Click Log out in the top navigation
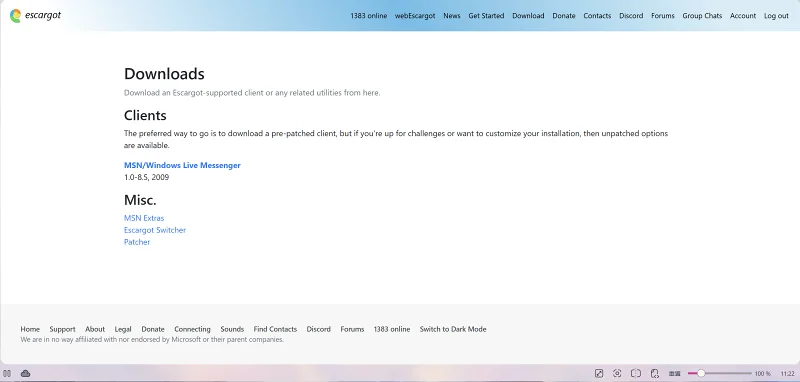This screenshot has width=800, height=382. point(776,16)
